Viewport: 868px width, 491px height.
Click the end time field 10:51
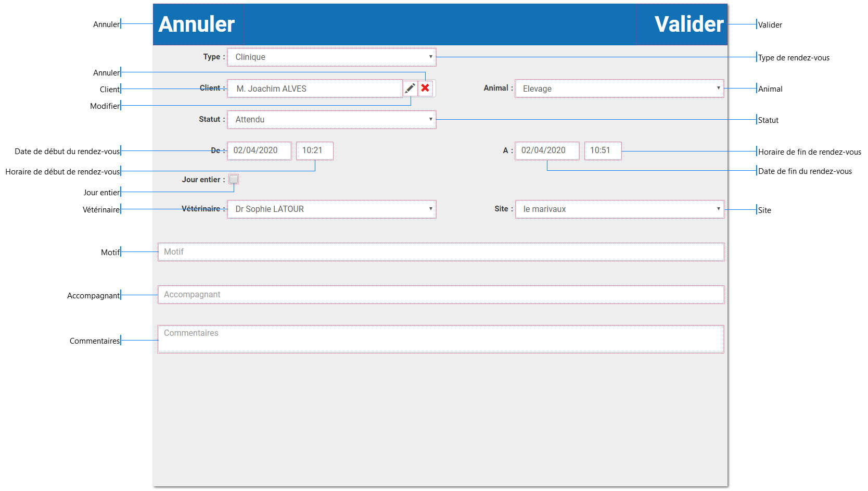(x=603, y=150)
